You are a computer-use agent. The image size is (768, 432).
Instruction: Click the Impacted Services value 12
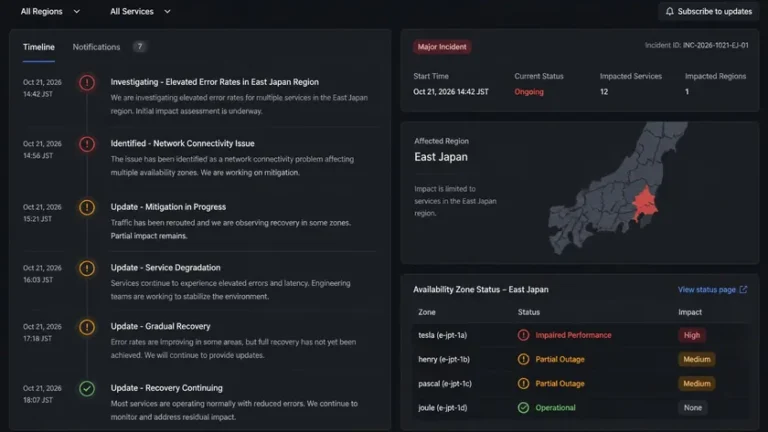coord(604,92)
